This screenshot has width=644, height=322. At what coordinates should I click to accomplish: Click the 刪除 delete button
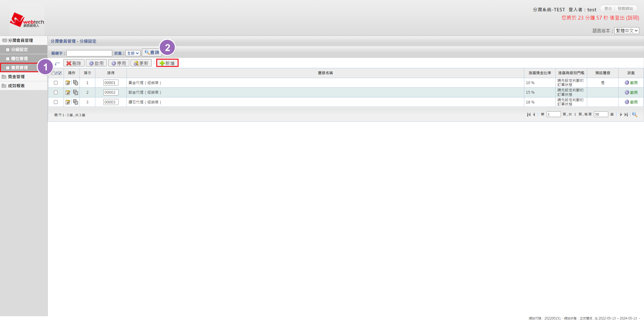coord(74,63)
